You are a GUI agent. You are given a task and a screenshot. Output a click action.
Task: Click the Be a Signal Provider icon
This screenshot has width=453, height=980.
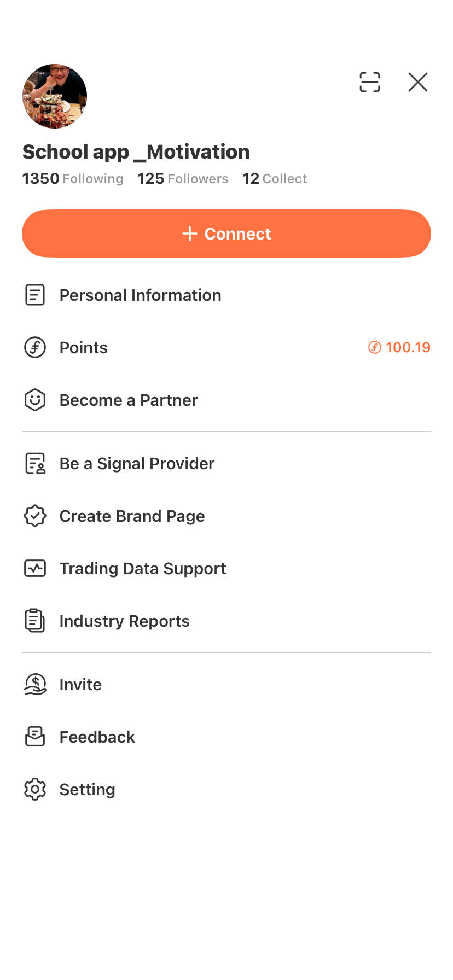pyautogui.click(x=35, y=463)
